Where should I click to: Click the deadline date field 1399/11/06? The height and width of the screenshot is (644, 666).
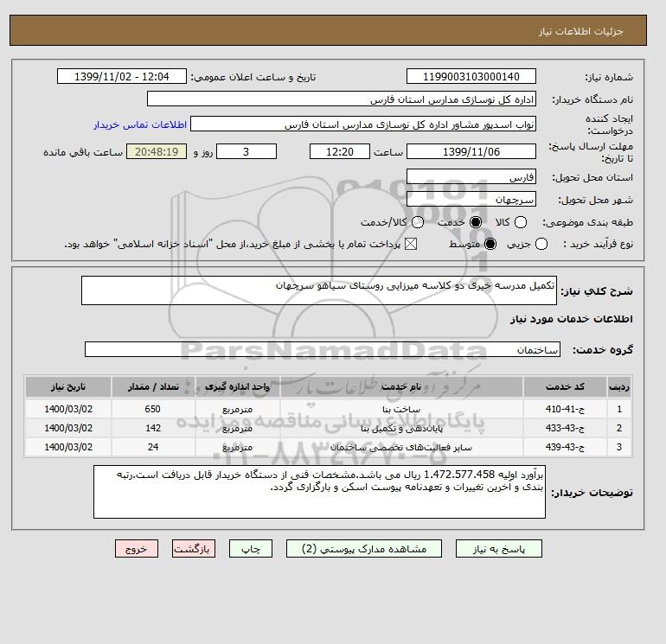coord(471,151)
